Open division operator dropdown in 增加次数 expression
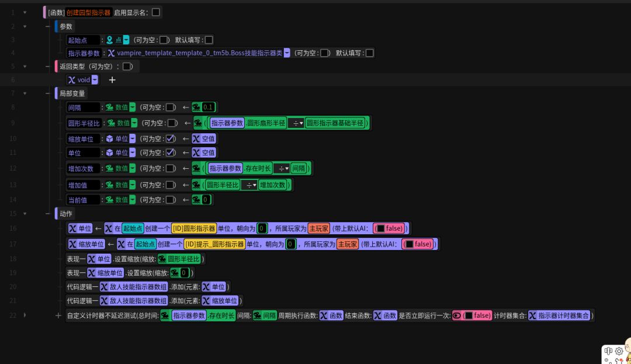This screenshot has width=631, height=364. tap(283, 168)
